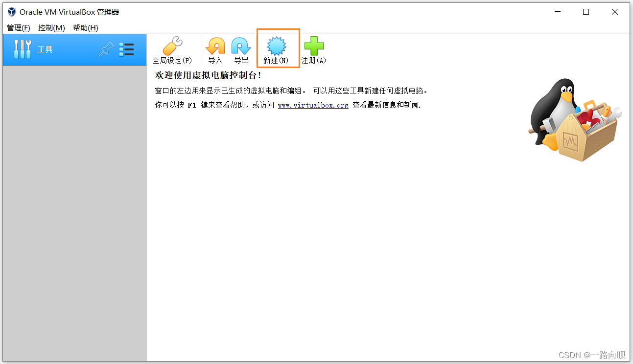Click the VirtualBox title bar logo
The image size is (633, 364).
point(12,12)
